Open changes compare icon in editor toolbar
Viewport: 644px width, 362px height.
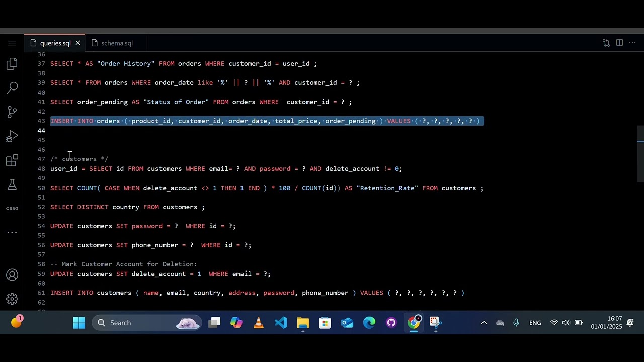pyautogui.click(x=606, y=43)
